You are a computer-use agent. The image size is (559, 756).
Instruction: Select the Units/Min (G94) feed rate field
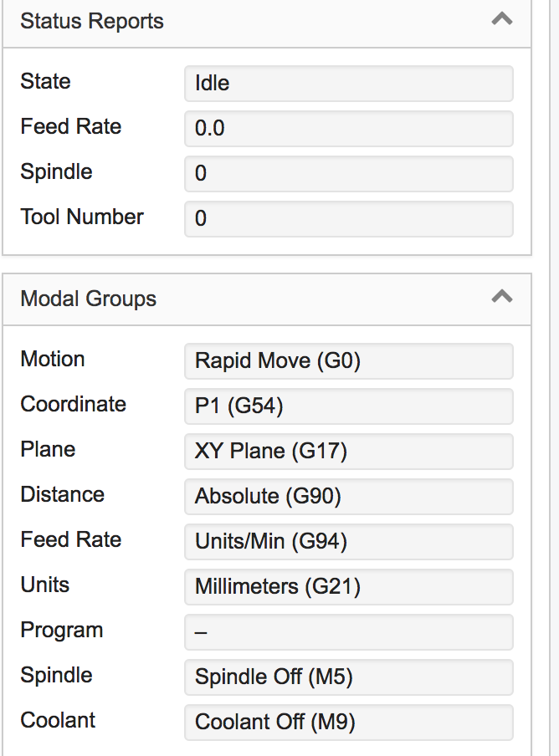[348, 542]
